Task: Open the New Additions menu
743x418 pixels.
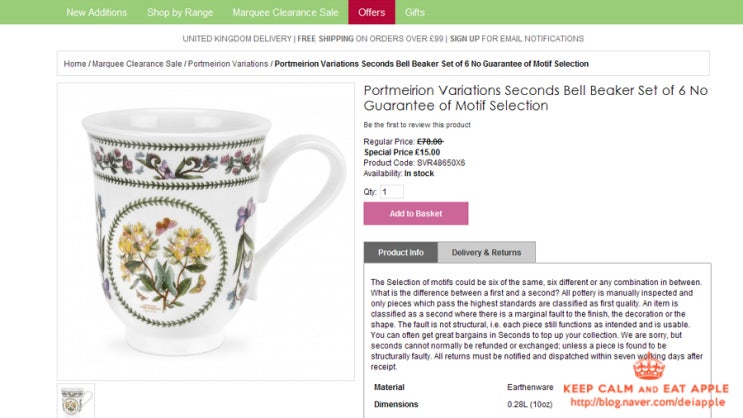Action: tap(96, 12)
